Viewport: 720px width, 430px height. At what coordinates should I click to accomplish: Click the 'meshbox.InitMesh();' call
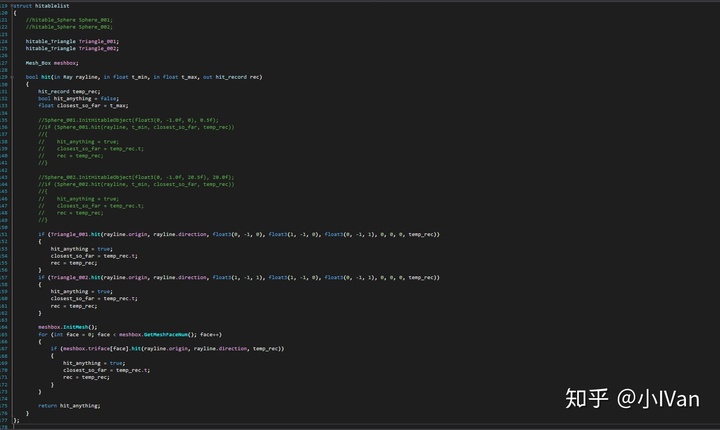tap(68, 327)
